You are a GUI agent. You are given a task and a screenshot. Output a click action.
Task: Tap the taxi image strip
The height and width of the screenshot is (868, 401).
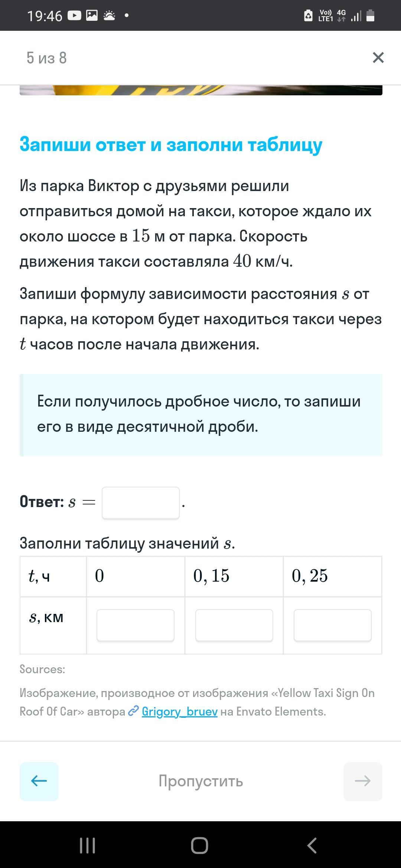(x=200, y=90)
